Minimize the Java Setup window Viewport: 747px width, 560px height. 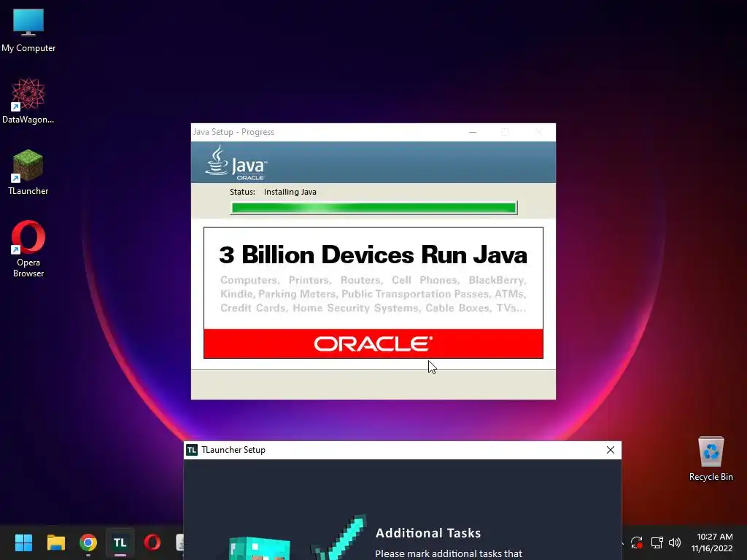pos(473,132)
